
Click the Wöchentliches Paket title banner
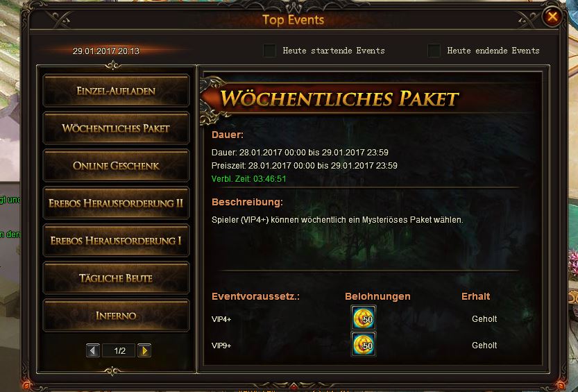(x=339, y=99)
